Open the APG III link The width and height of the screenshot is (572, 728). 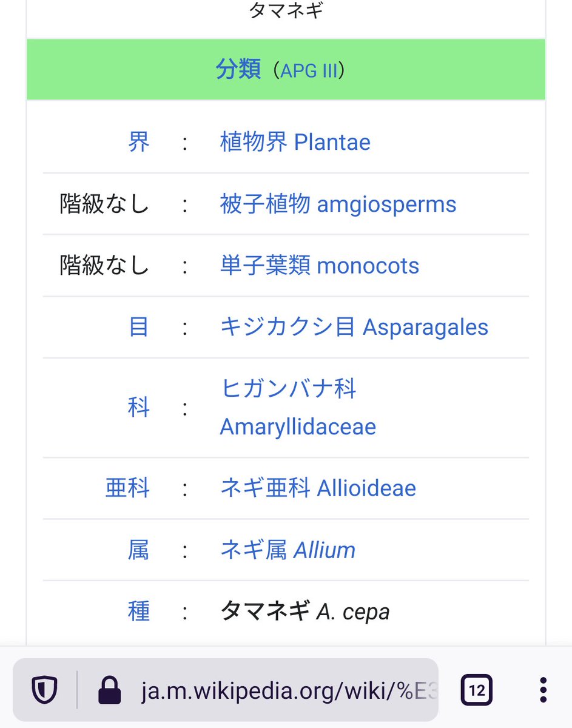coord(309,70)
